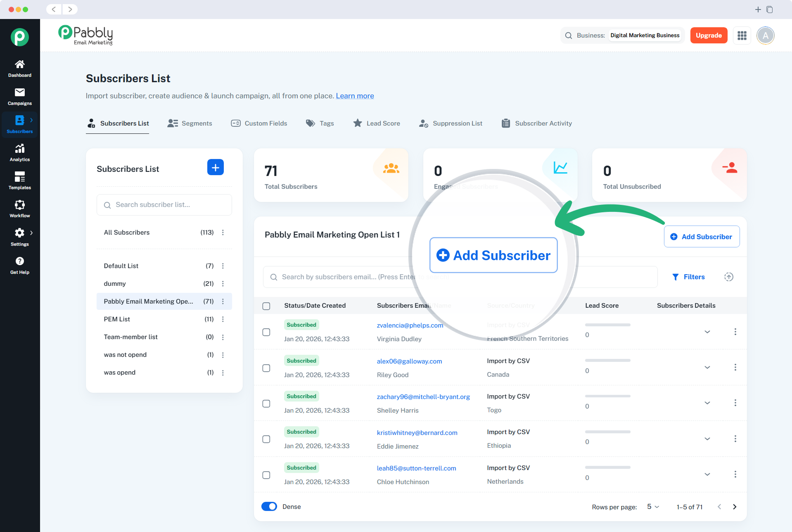Click the orange Upgrade button
This screenshot has height=532, width=792.
[709, 36]
